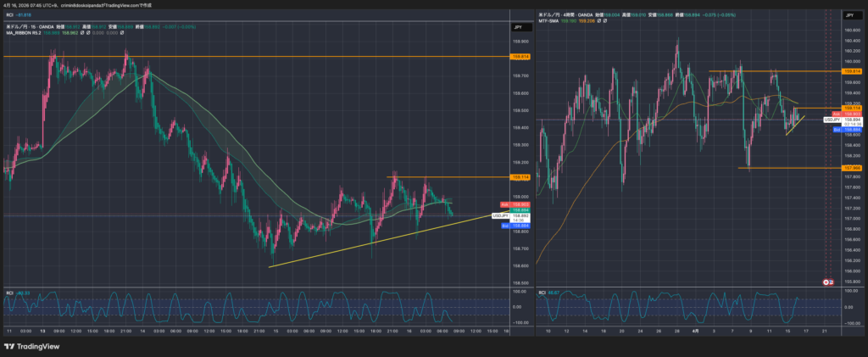Image resolution: width=868 pixels, height=357 pixels.
Task: Click the TradingView logo
Action: [x=32, y=346]
